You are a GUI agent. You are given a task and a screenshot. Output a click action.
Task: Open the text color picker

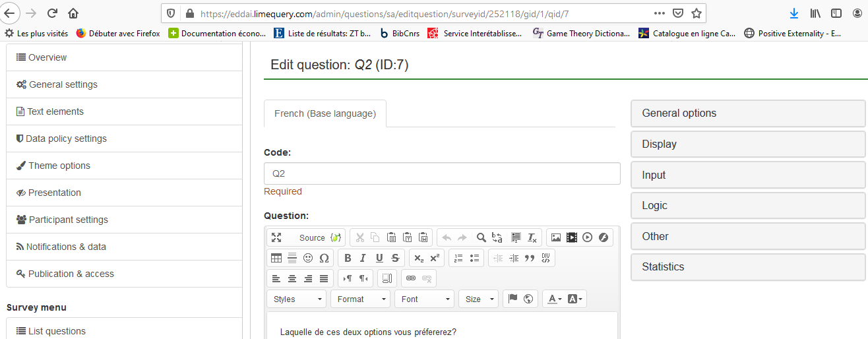point(555,299)
